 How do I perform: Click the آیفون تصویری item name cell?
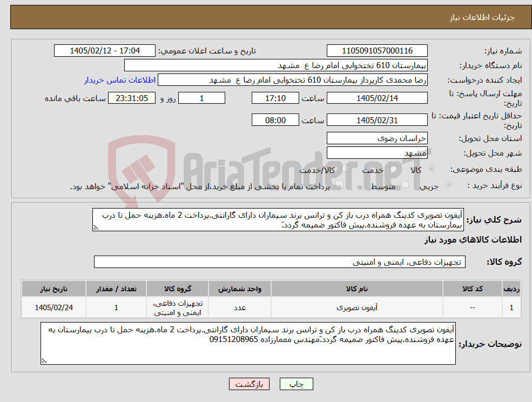356,307
